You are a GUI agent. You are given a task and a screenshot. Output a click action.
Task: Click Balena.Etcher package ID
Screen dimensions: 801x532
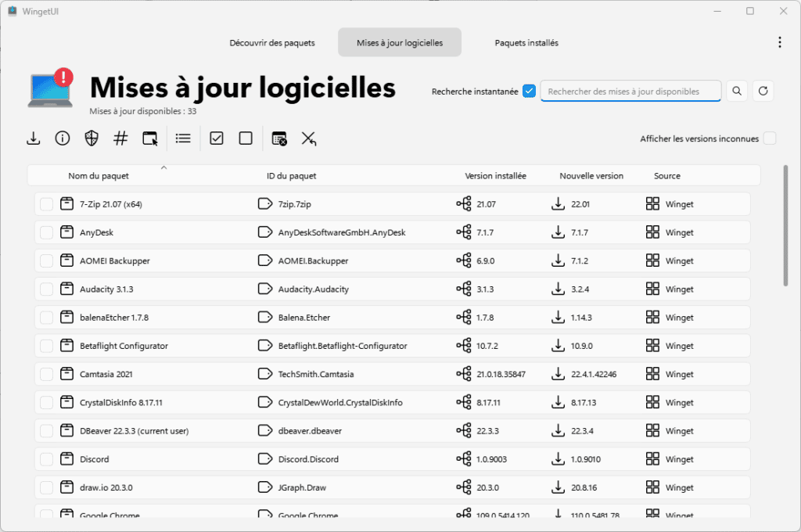(304, 318)
